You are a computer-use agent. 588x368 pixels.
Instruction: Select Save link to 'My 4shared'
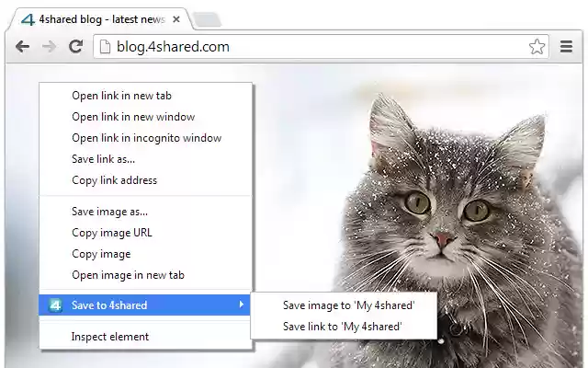pyautogui.click(x=344, y=327)
